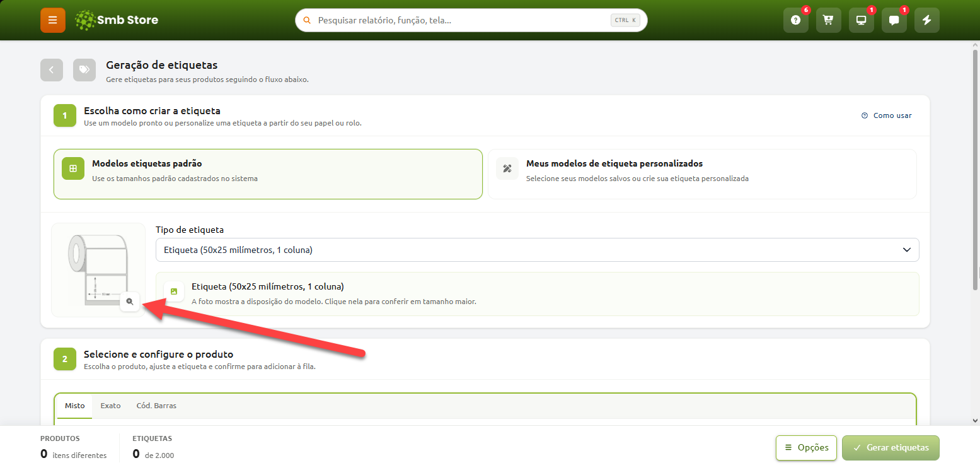Click the step 2 heading Selecione e configure o produto
The width and height of the screenshot is (980, 470).
[158, 354]
